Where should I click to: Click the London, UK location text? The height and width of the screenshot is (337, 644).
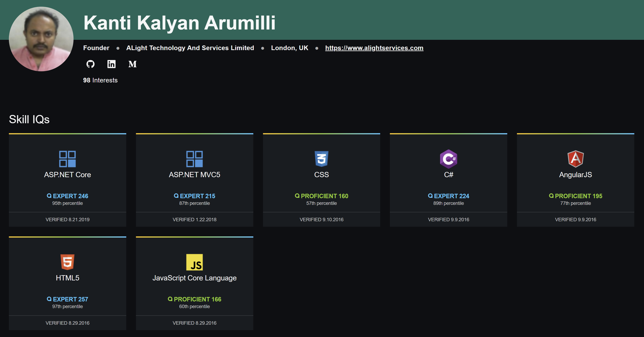click(x=289, y=48)
